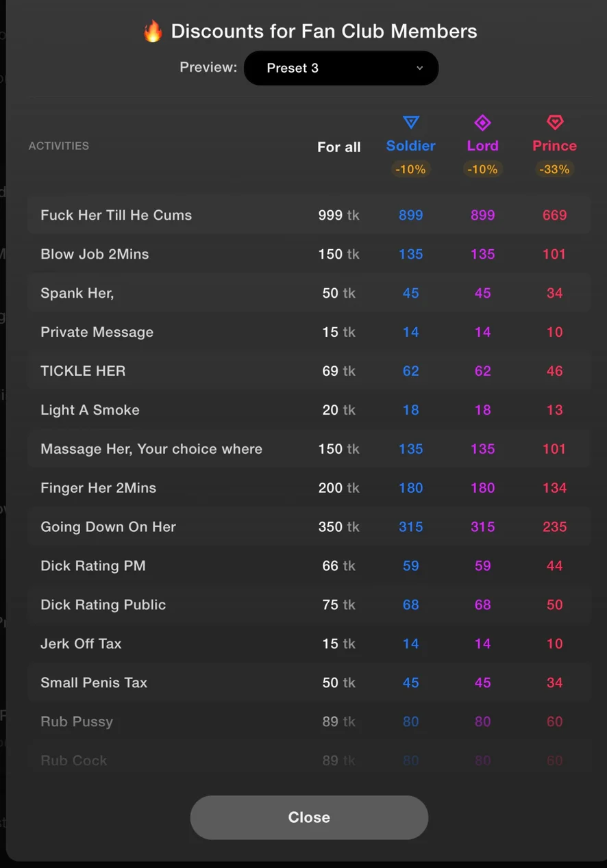The image size is (607, 868).
Task: Click the Prince -33% discount badge
Action: coord(555,169)
